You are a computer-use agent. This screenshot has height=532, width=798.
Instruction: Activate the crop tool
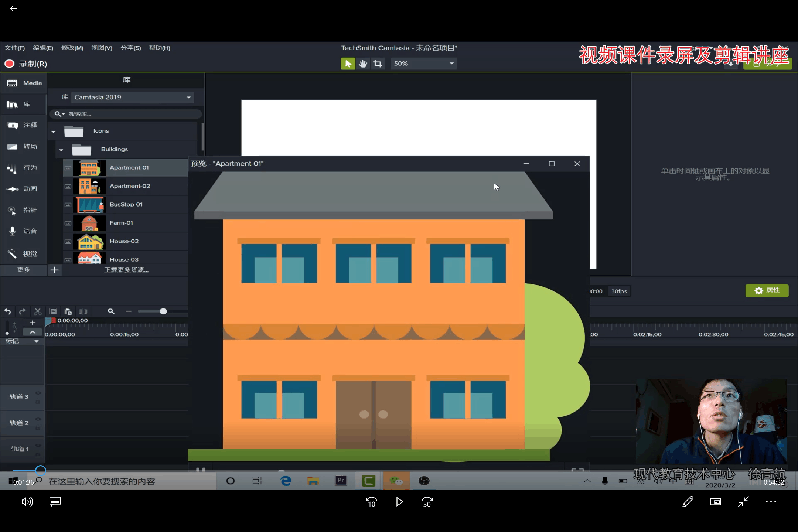pos(378,64)
